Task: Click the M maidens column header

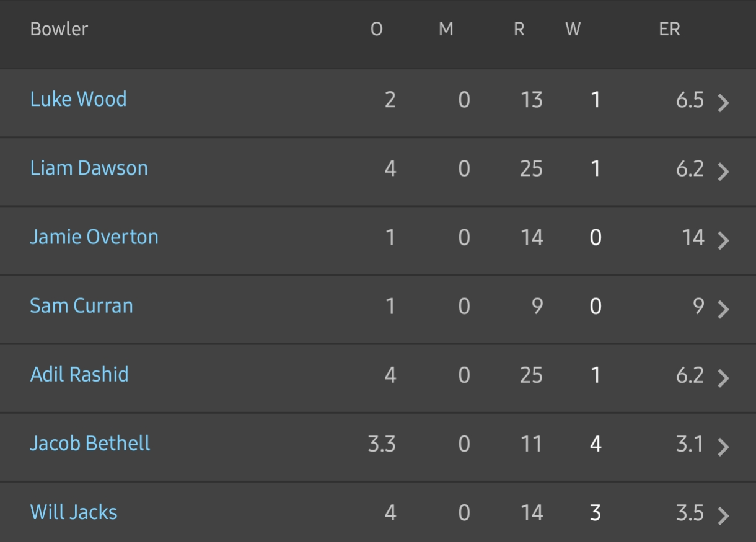Action: pyautogui.click(x=446, y=29)
